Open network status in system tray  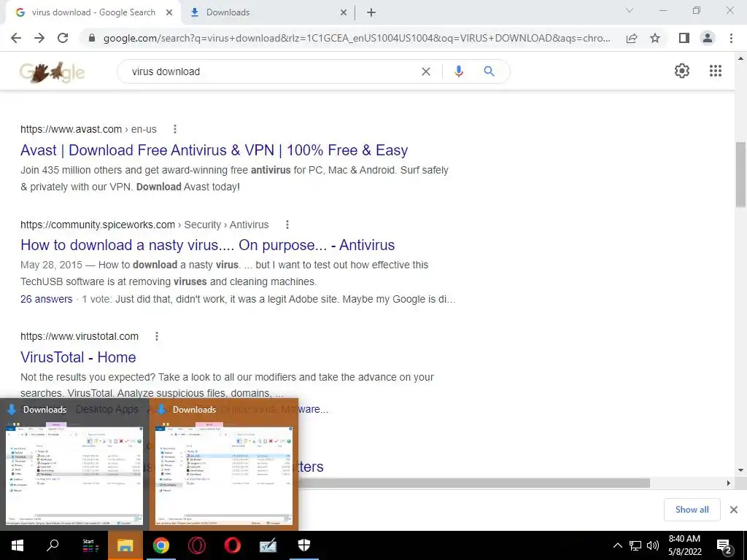pos(635,545)
